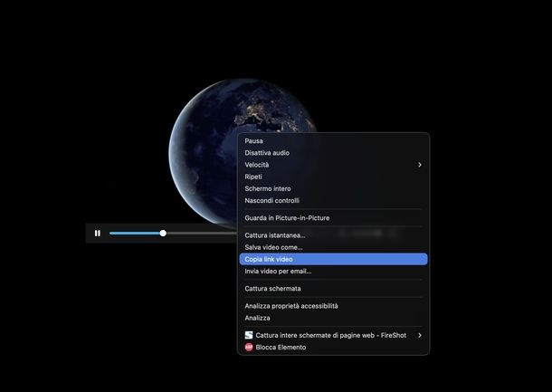
Task: Expand the Velocità submenu arrow
Action: click(420, 165)
